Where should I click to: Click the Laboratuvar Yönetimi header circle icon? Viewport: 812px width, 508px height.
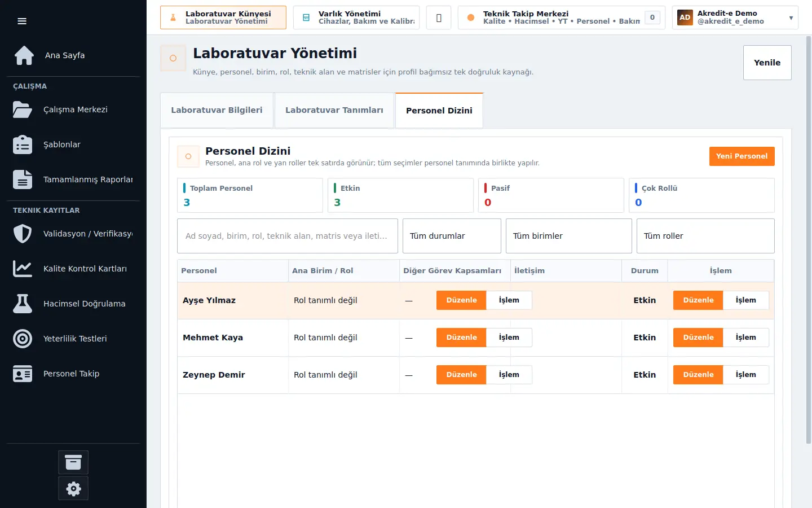tap(173, 58)
